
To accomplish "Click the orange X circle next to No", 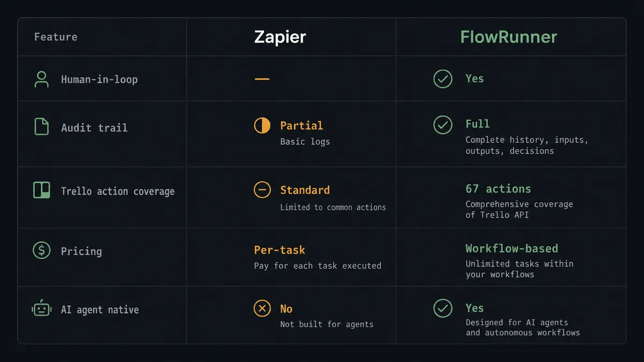I will tap(262, 308).
